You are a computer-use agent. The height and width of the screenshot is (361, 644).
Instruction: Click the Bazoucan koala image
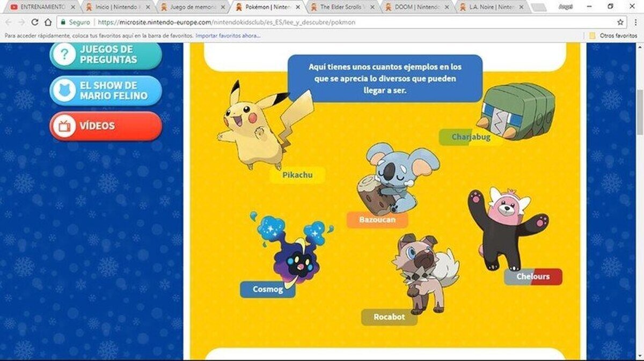point(397,179)
